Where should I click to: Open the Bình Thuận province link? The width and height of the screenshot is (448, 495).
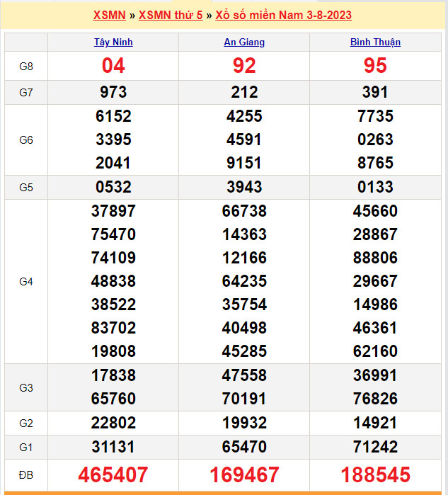coord(375,42)
